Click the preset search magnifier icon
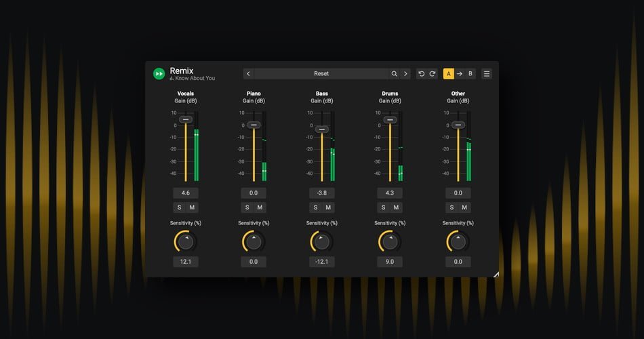The image size is (644, 339). (394, 74)
